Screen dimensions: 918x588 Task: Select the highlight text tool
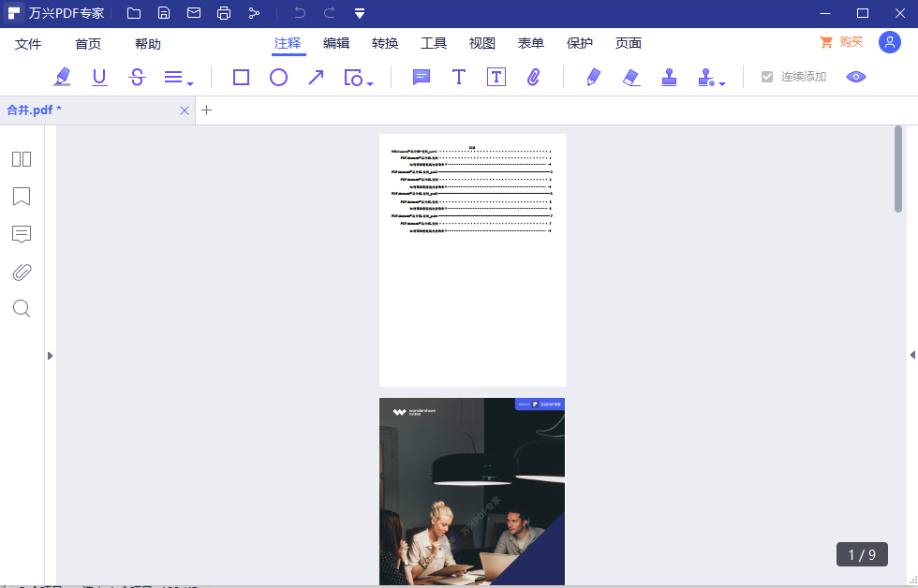click(x=63, y=77)
